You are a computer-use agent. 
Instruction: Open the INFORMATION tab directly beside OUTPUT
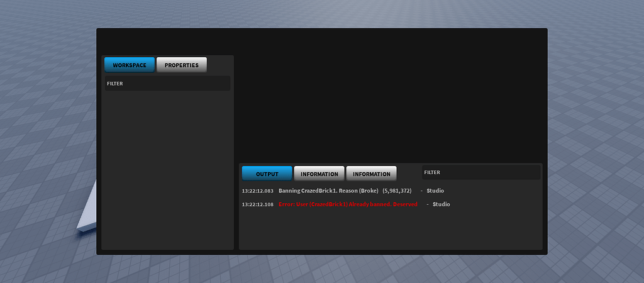pos(319,174)
